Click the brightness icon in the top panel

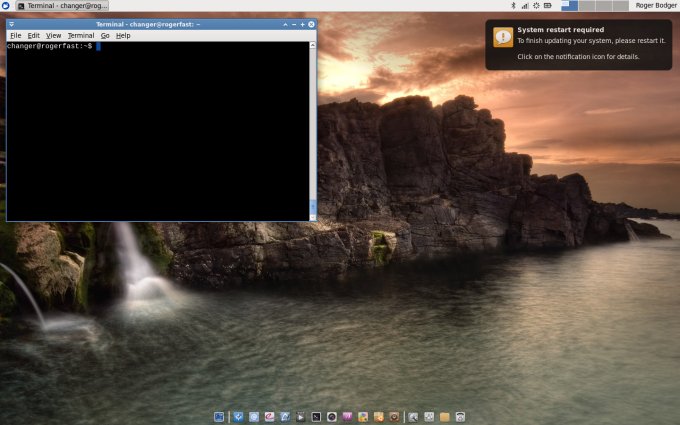pyautogui.click(x=536, y=6)
